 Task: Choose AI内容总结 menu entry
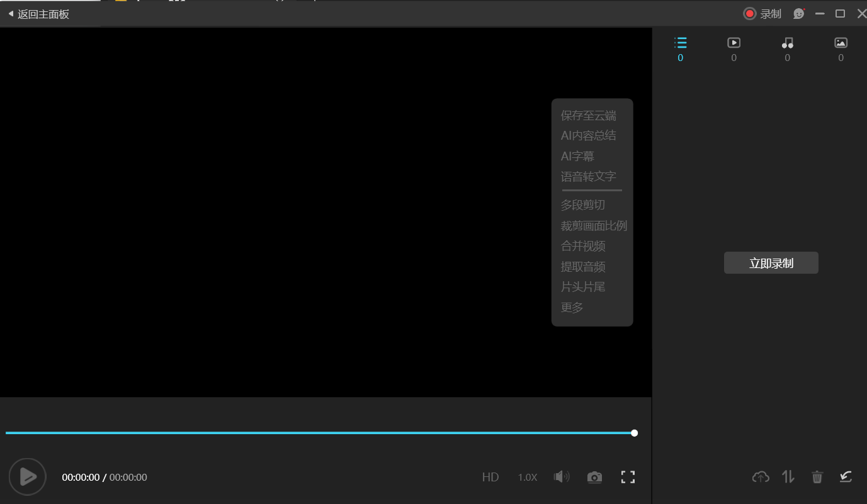(589, 135)
